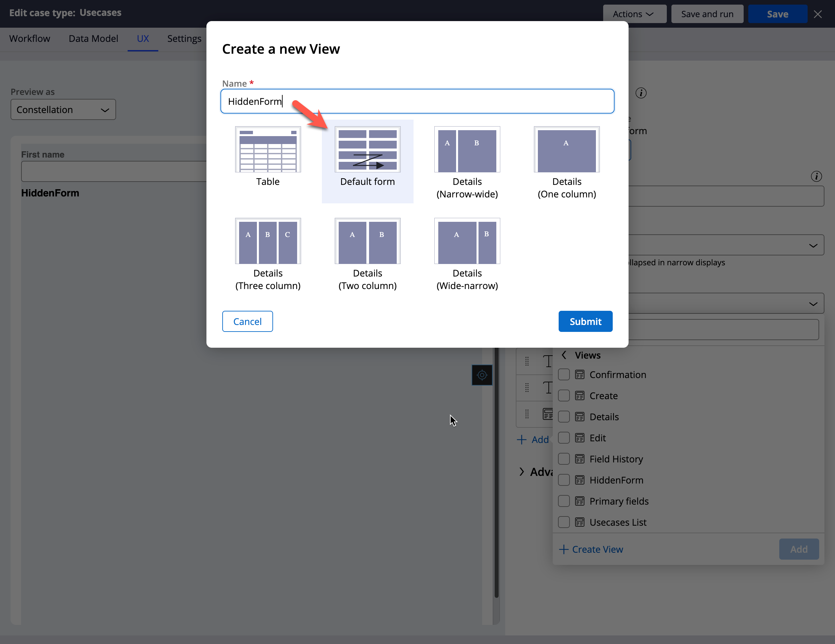Go back using the Views chevron

(564, 355)
